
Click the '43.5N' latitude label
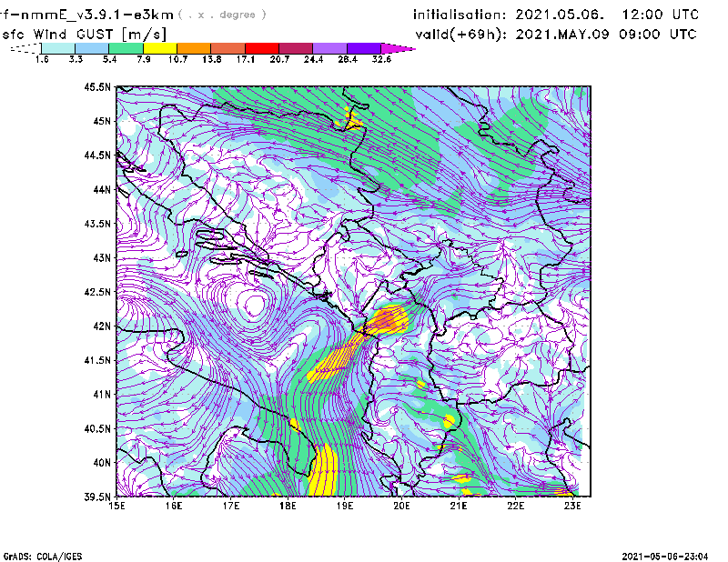coord(97,224)
